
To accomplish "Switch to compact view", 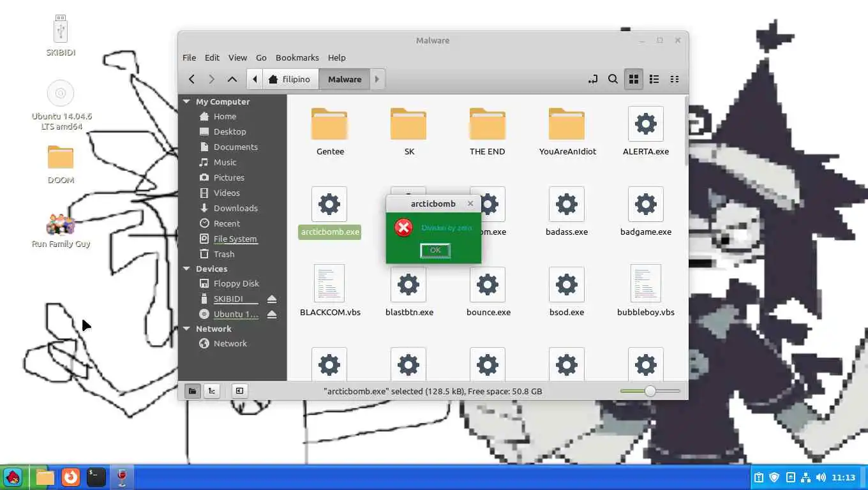I will pos(675,79).
